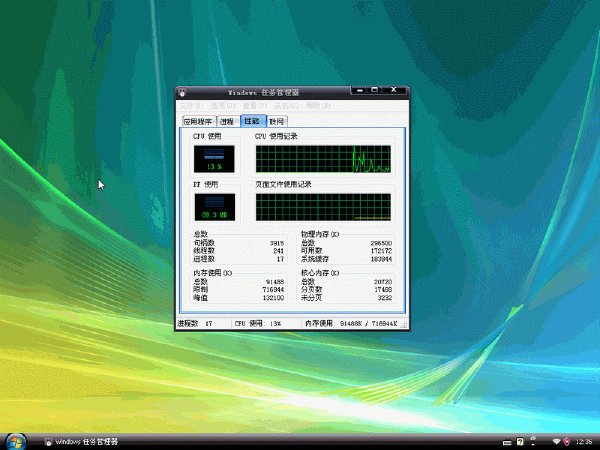Open the 选项 (Options) menu

(x=223, y=105)
